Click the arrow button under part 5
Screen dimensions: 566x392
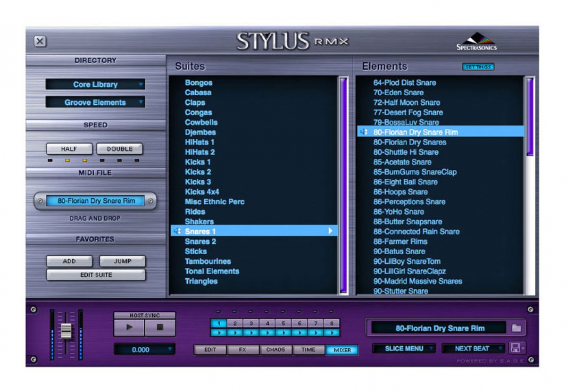pyautogui.click(x=283, y=332)
